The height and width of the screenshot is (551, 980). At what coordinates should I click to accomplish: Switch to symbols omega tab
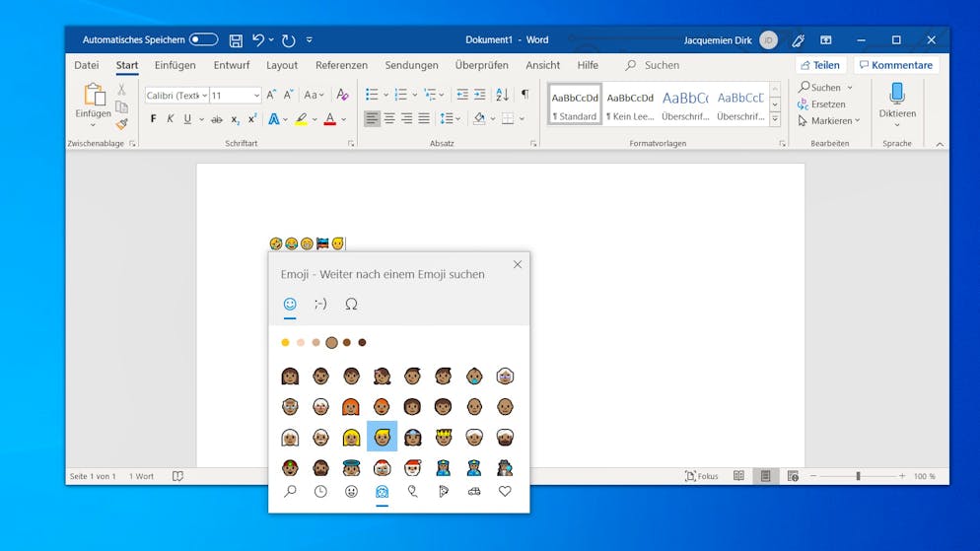pyautogui.click(x=351, y=305)
